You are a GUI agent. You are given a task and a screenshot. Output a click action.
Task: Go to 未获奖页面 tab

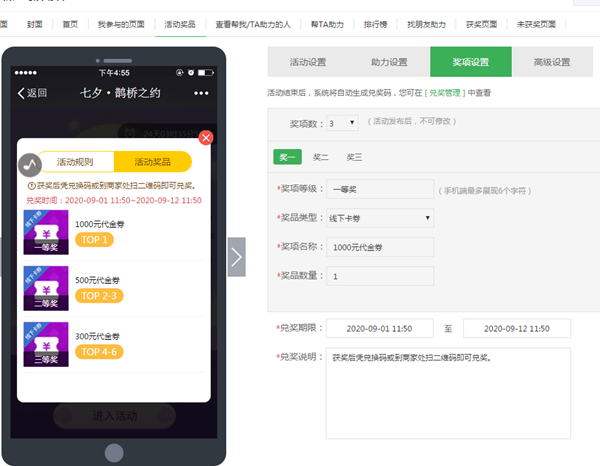point(536,24)
